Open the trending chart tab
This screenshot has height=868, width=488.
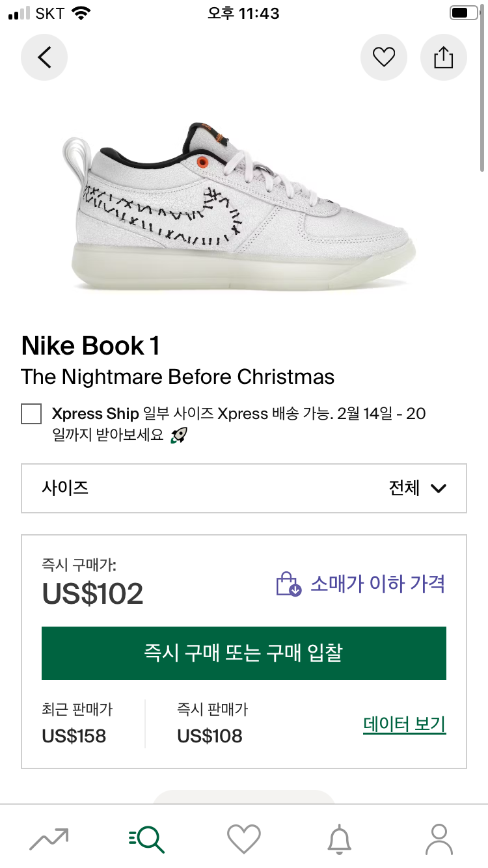(x=49, y=839)
